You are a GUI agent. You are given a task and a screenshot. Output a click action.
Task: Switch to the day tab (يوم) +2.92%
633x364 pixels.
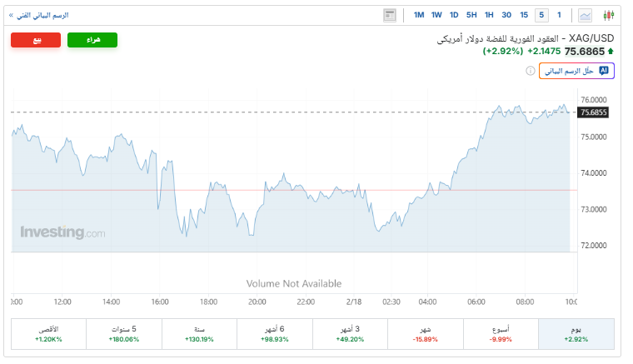click(576, 334)
